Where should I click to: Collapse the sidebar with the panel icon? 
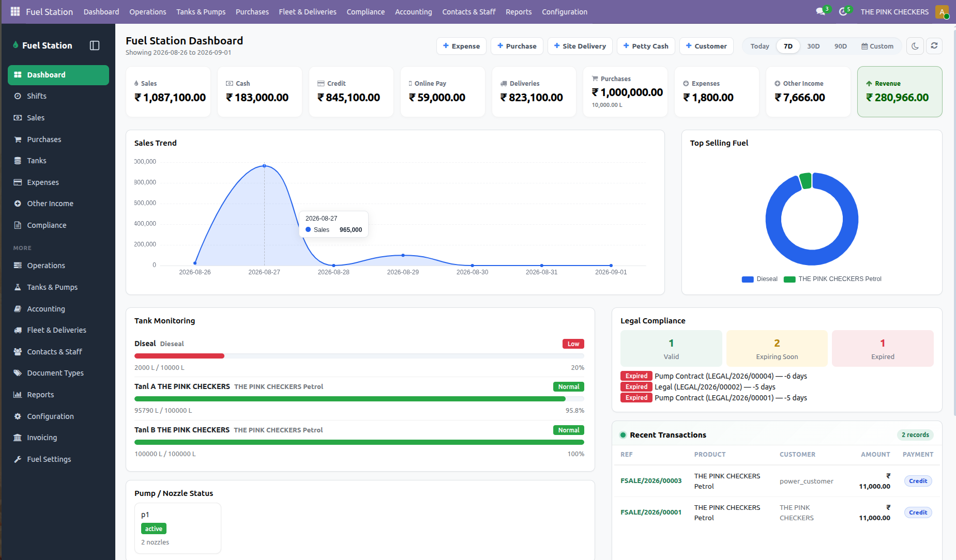[x=95, y=45]
